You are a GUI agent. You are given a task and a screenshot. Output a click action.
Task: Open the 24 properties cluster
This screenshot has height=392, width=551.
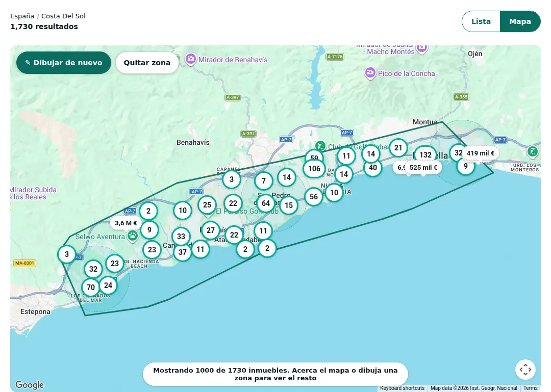[x=108, y=285]
